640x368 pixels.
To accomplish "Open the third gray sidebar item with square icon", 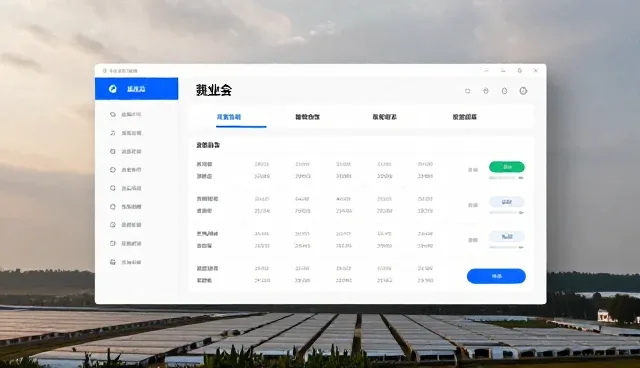I will [126, 151].
